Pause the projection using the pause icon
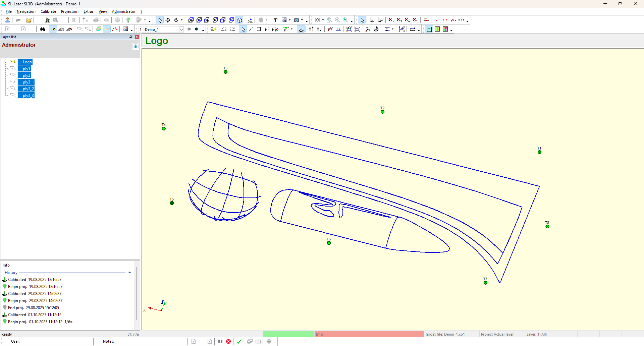 click(220, 341)
